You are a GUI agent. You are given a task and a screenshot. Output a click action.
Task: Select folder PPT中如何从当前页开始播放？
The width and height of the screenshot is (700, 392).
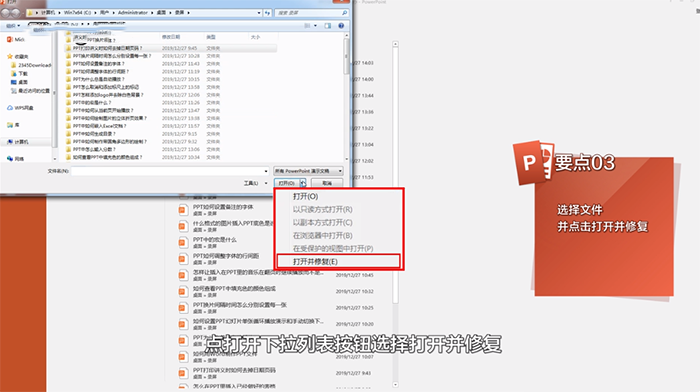[103, 110]
